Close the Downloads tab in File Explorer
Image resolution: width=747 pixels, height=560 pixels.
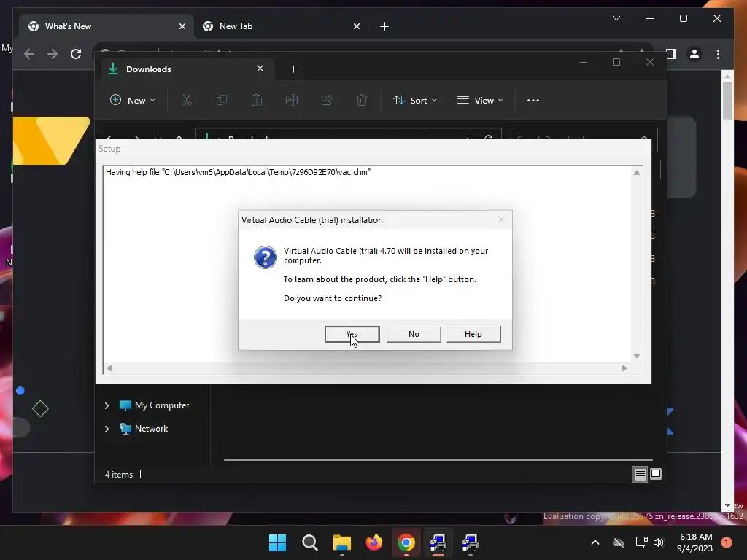[260, 69]
